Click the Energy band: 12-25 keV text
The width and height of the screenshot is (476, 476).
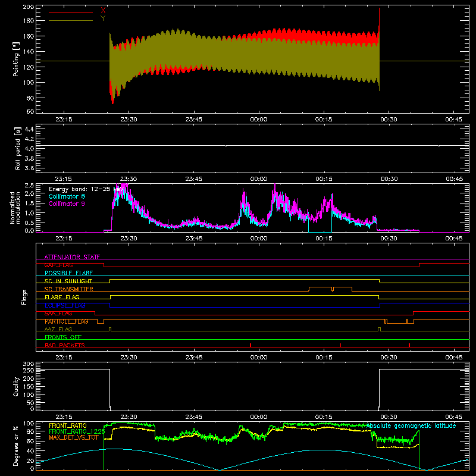tap(86, 189)
